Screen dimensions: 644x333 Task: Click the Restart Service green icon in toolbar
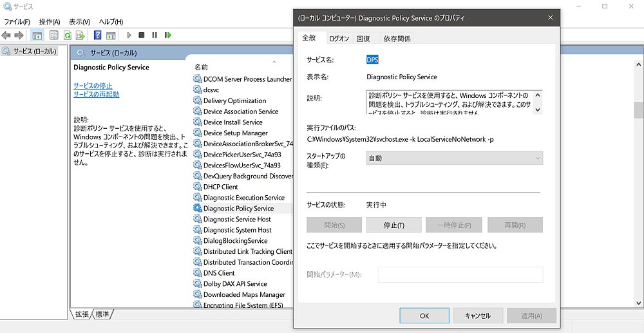(x=167, y=35)
